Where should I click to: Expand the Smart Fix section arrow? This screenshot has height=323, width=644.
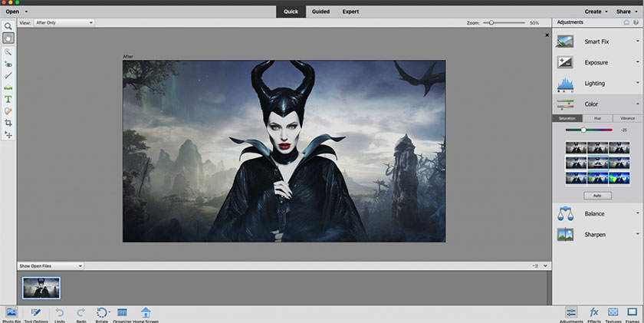click(x=637, y=41)
